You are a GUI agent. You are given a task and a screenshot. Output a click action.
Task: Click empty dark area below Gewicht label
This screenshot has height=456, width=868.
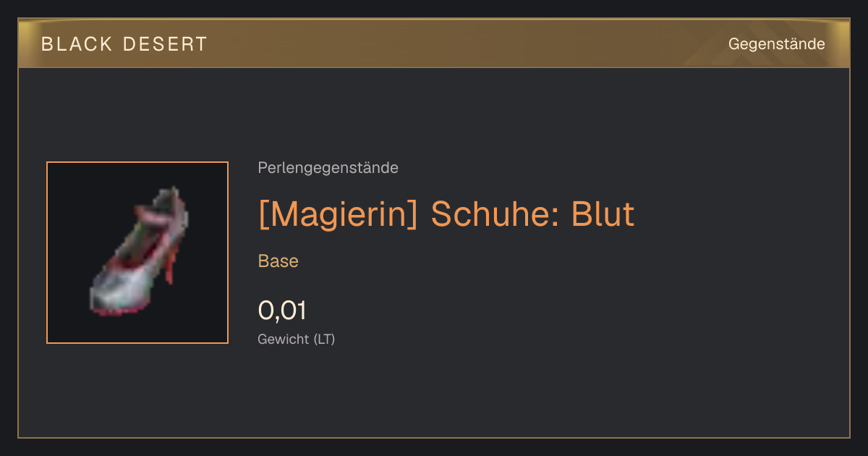click(x=434, y=394)
